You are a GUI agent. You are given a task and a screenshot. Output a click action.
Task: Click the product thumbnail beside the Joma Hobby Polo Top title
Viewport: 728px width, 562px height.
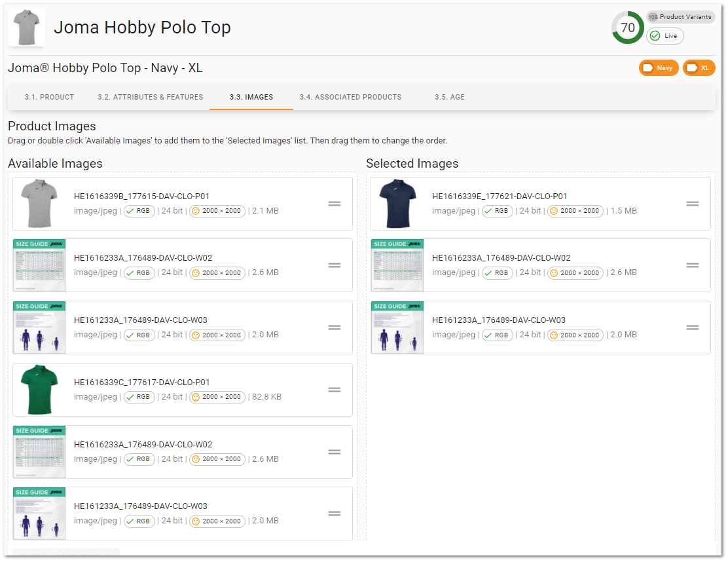point(26,28)
